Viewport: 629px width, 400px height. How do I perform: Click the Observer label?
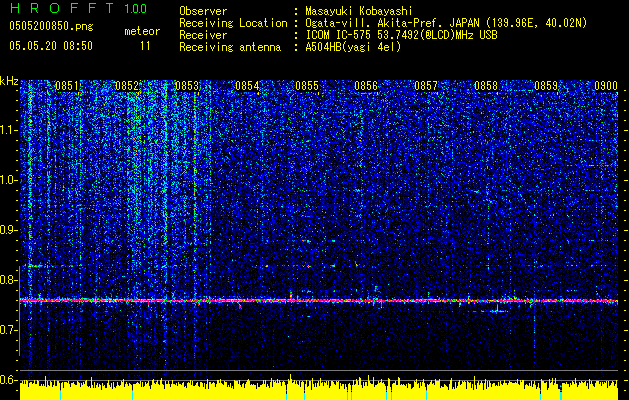(203, 11)
